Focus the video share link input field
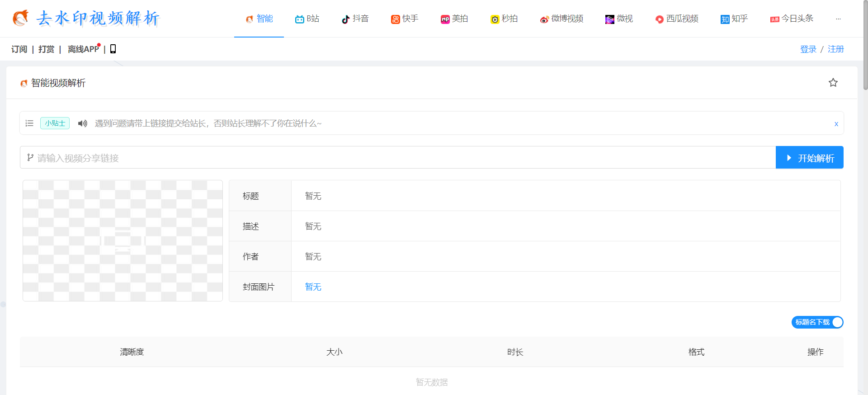868x395 pixels. point(398,157)
